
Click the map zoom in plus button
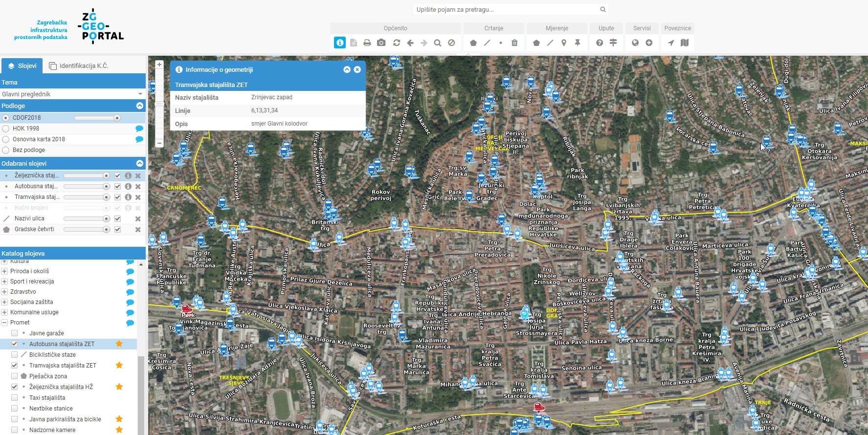159,65
